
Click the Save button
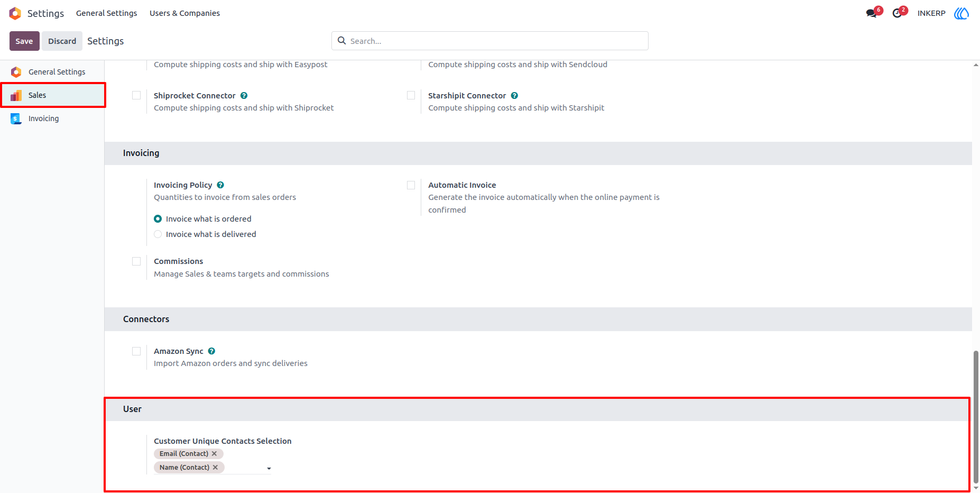[x=24, y=41]
